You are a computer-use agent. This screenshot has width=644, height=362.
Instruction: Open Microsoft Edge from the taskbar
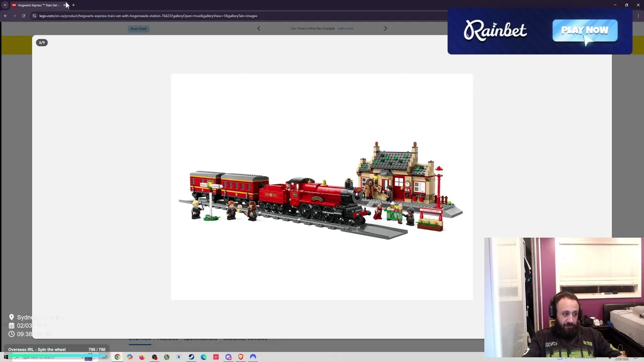point(203,357)
